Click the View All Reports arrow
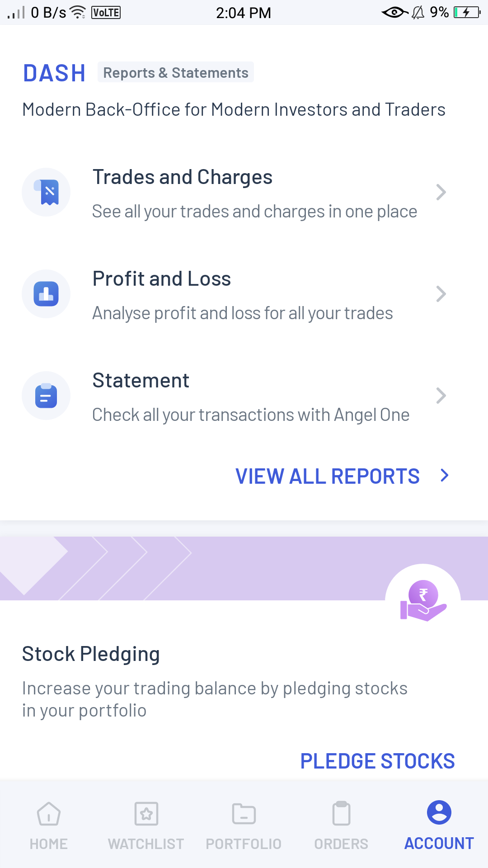This screenshot has height=868, width=488. (x=445, y=476)
